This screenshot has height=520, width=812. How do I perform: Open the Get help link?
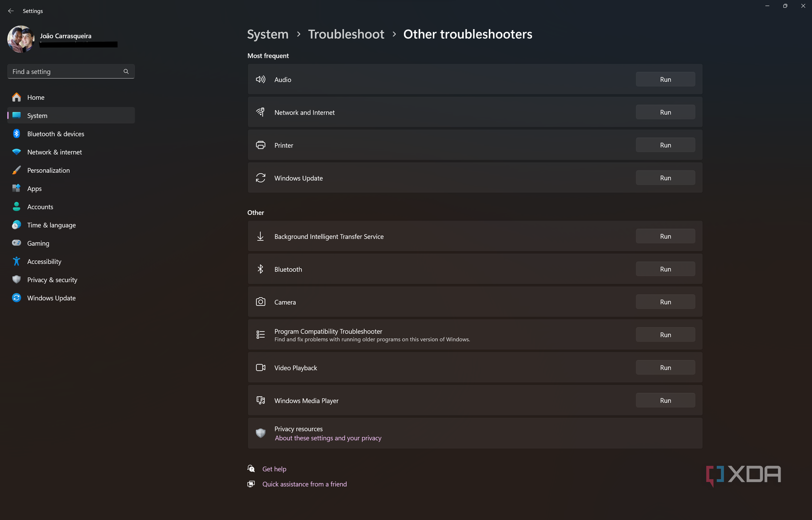(x=274, y=469)
